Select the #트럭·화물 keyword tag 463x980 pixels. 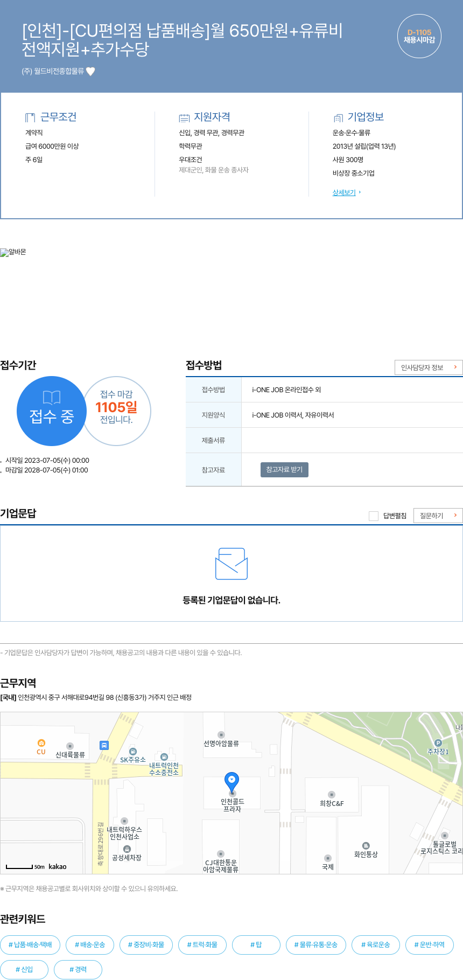coord(202,944)
